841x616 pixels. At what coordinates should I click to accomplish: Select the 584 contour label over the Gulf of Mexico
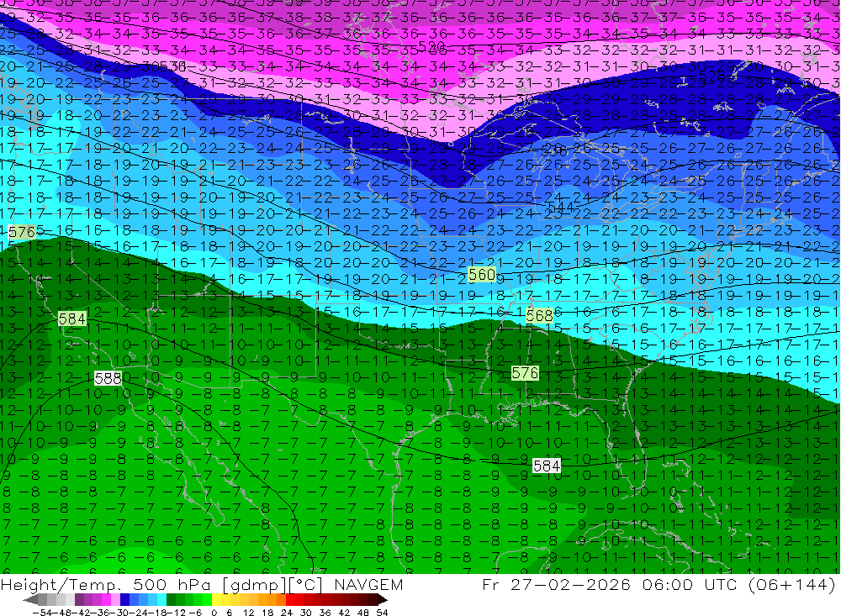(x=547, y=466)
